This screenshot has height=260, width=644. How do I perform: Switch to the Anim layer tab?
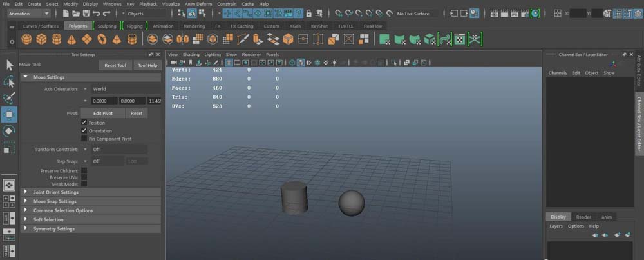[x=607, y=217]
